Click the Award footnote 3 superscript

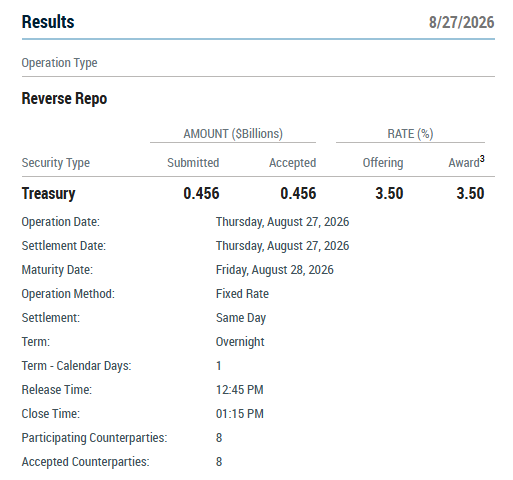click(x=482, y=159)
